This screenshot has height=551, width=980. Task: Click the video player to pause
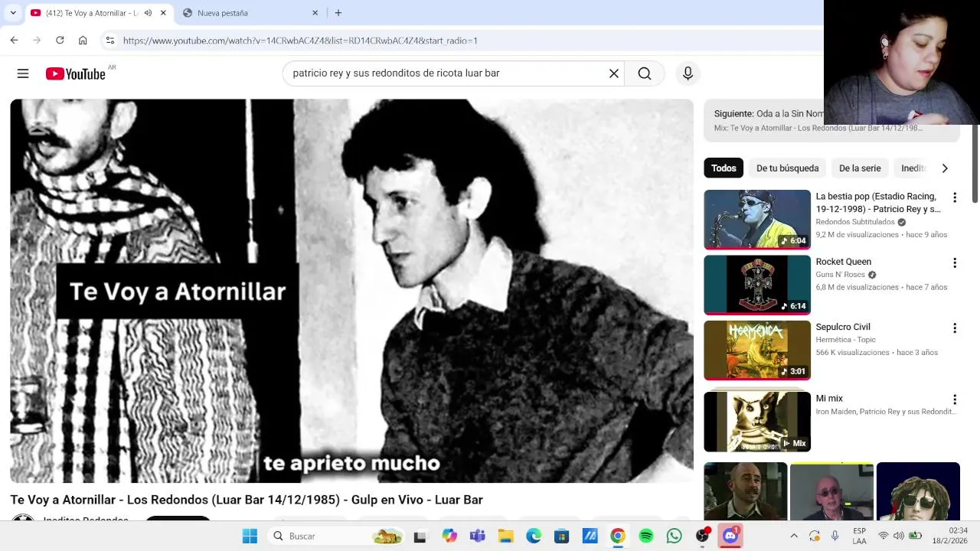[x=351, y=291]
